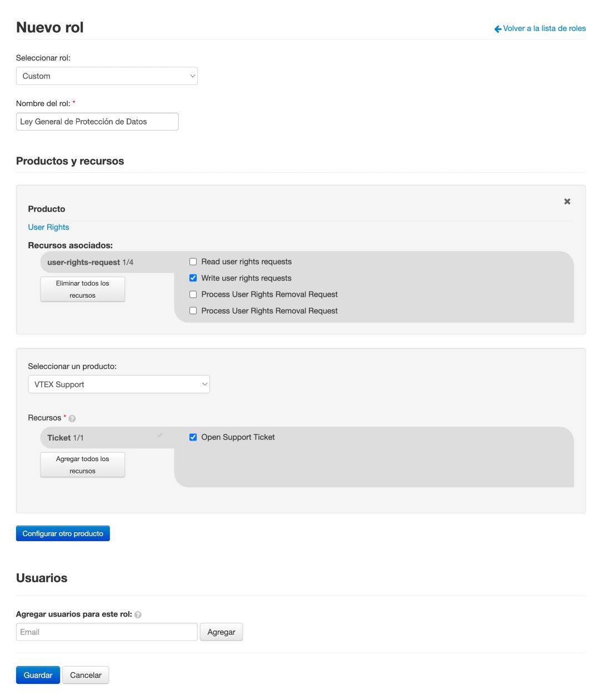Open the Seleccionar rol dropdown
The image size is (600, 700).
[107, 76]
